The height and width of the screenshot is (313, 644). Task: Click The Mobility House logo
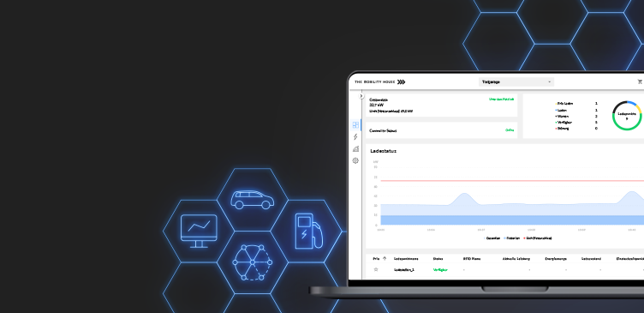380,81
